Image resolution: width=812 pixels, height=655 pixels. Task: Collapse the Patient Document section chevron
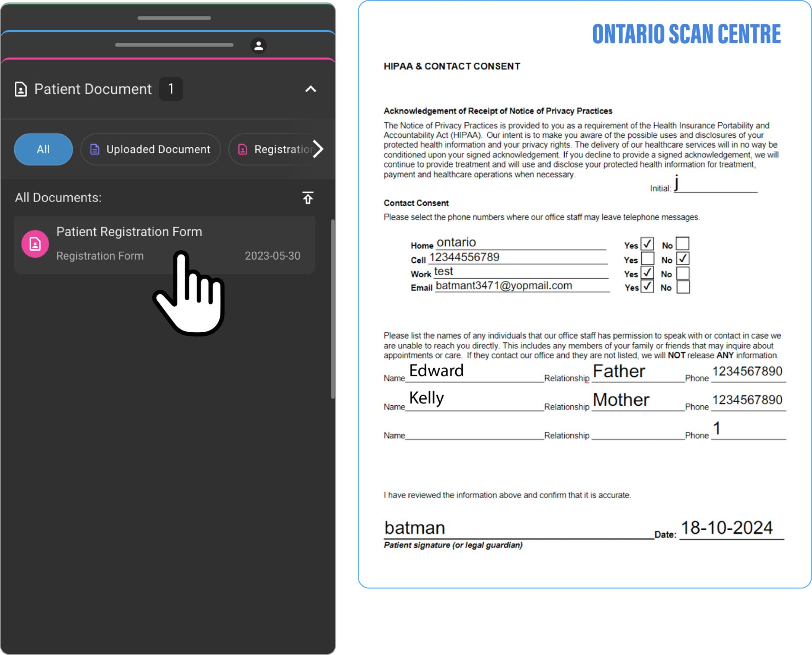310,89
